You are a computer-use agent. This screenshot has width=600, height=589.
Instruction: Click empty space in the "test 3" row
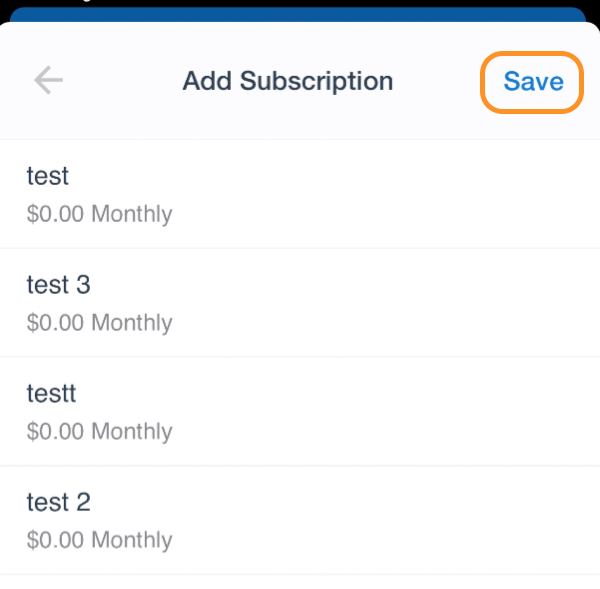click(383, 303)
